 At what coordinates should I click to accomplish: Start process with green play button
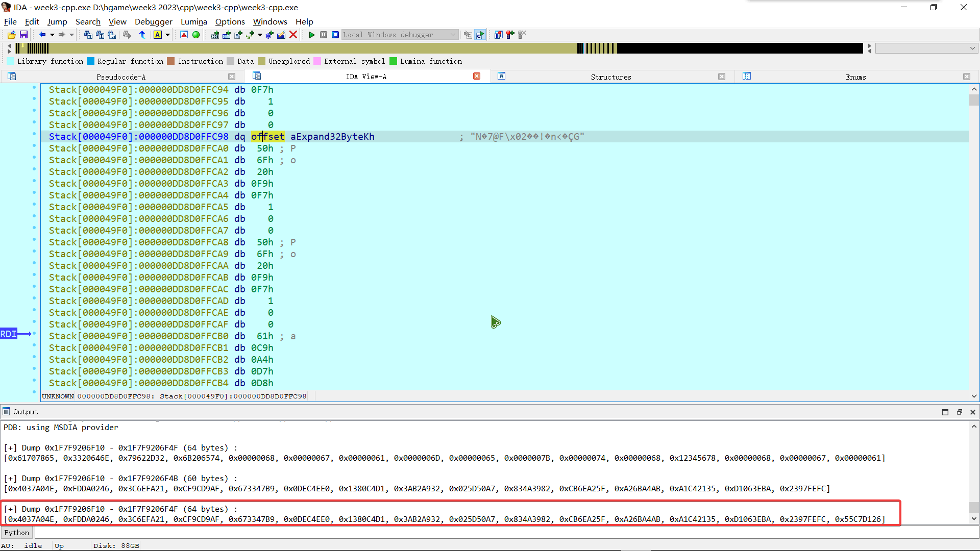[312, 35]
